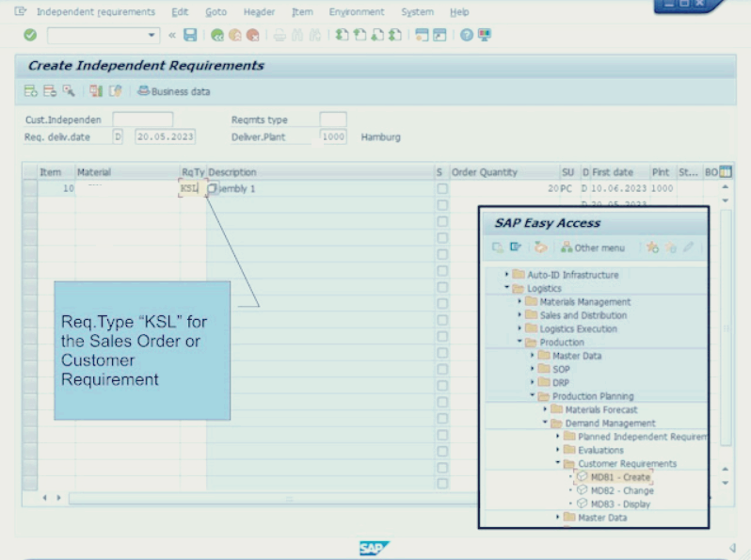Click the item details magnifier icon

[69, 91]
